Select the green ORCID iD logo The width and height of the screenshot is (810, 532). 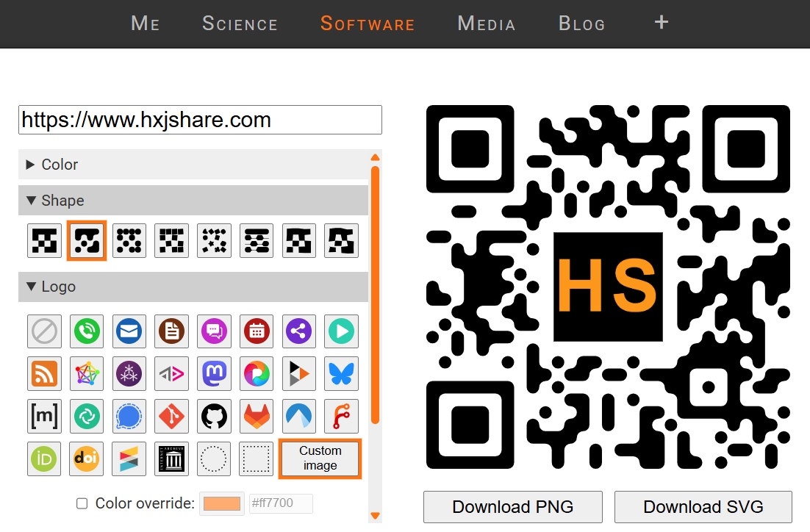click(44, 459)
